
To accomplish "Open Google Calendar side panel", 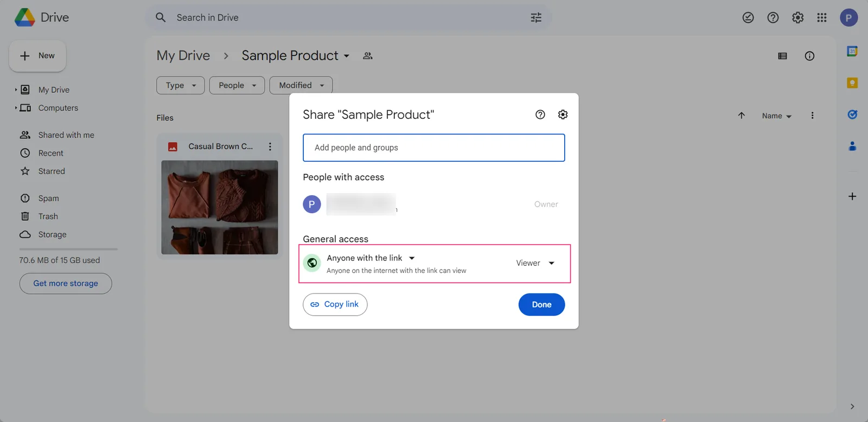I will pyautogui.click(x=852, y=52).
